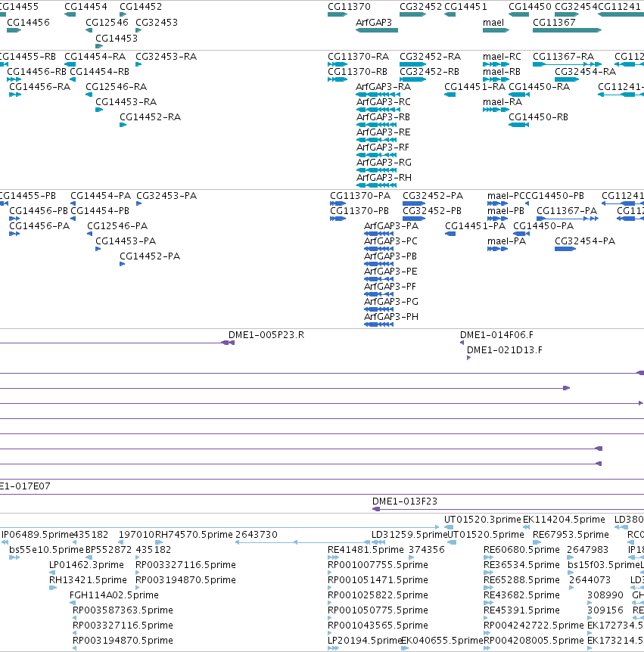
Task: Select the CG14452 gene label
Action: pos(141,7)
